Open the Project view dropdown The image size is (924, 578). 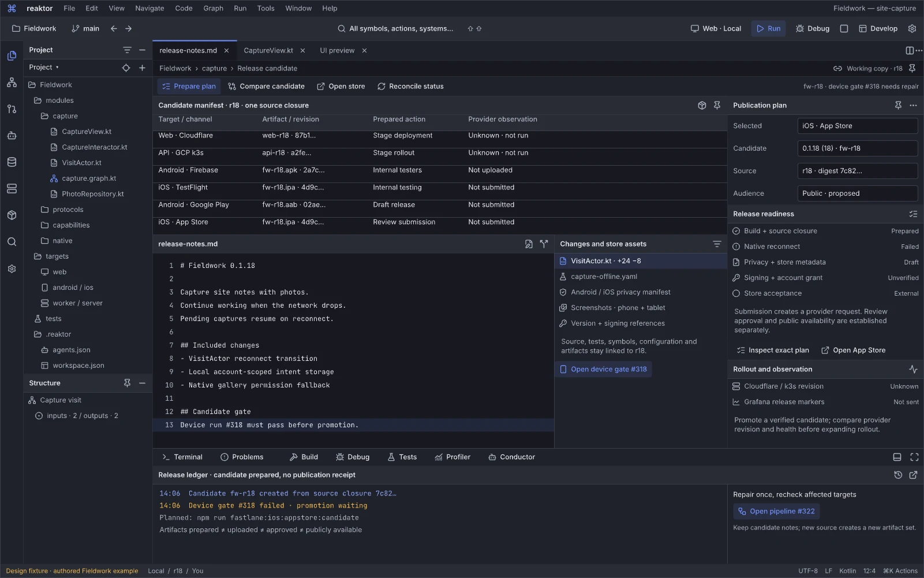click(44, 68)
